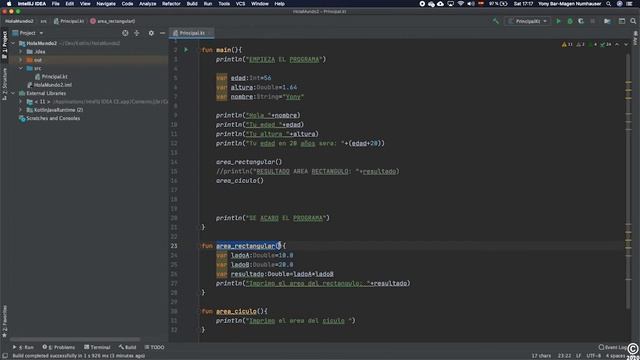Expand the KotlinJavaRuntime library node
The image size is (640, 360).
[x=21, y=110]
